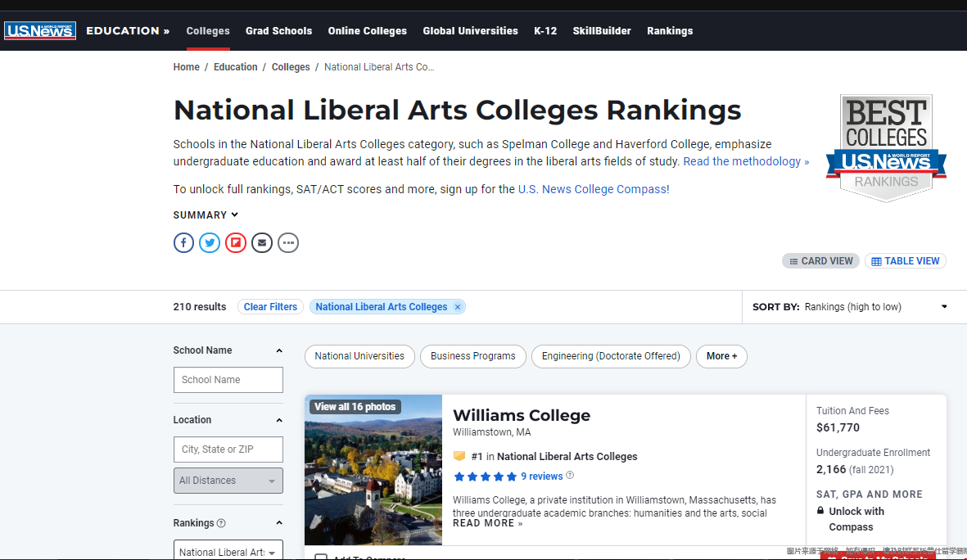
Task: Click the Home breadcrumb link
Action: coord(186,66)
